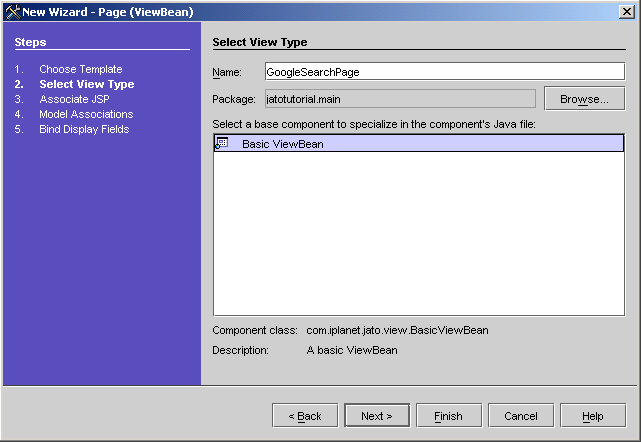Viewport: 641px width, 442px height.
Task: Go to previous step with Back button
Action: [305, 416]
